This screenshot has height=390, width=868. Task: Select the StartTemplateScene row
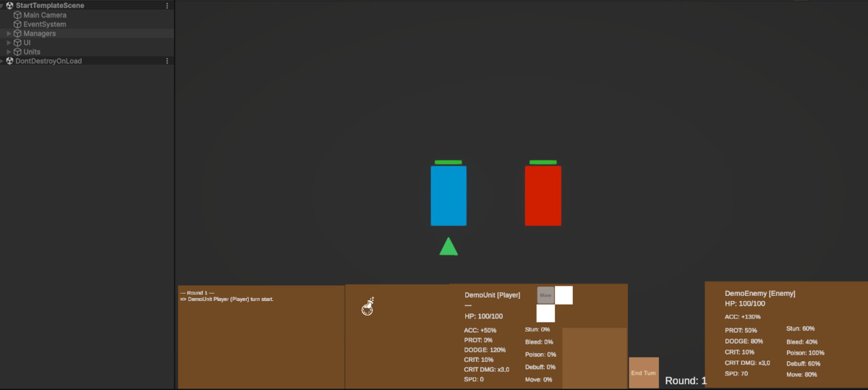(87, 6)
